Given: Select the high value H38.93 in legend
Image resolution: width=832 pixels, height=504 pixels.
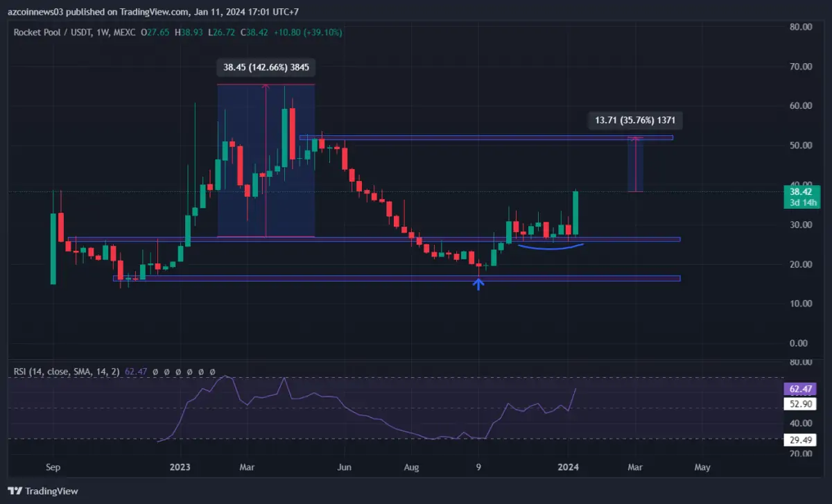Looking at the screenshot, I should tap(189, 32).
